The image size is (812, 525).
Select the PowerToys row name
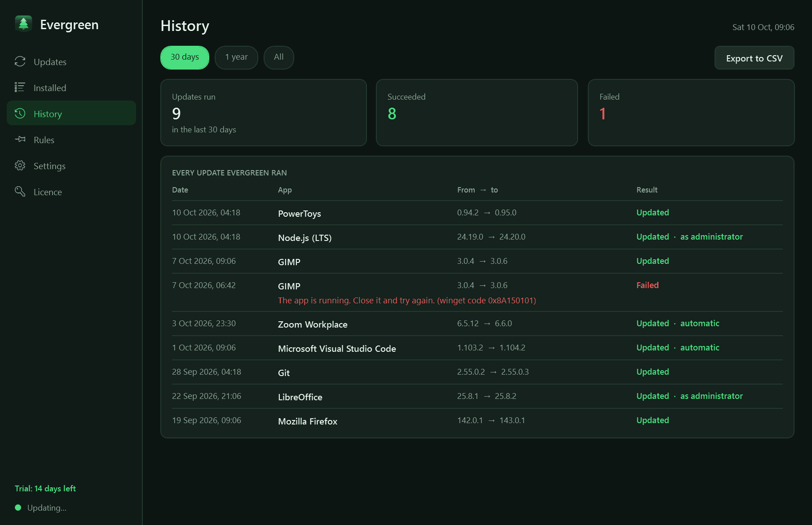coord(300,214)
